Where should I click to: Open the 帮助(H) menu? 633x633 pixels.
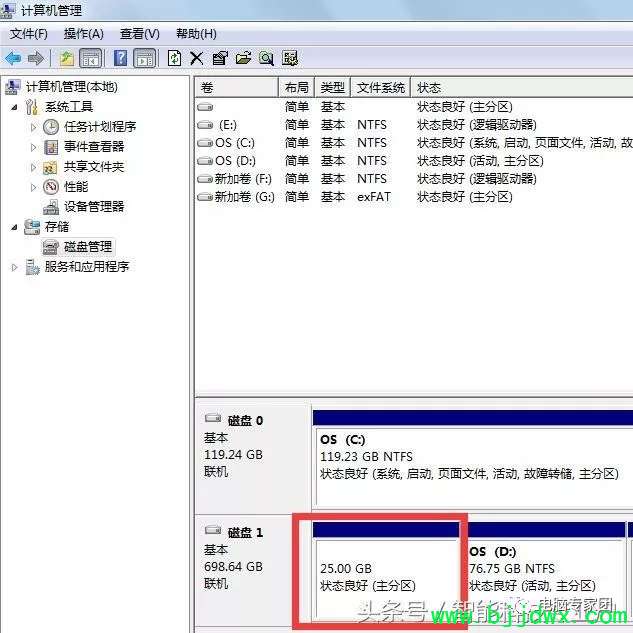[x=196, y=34]
